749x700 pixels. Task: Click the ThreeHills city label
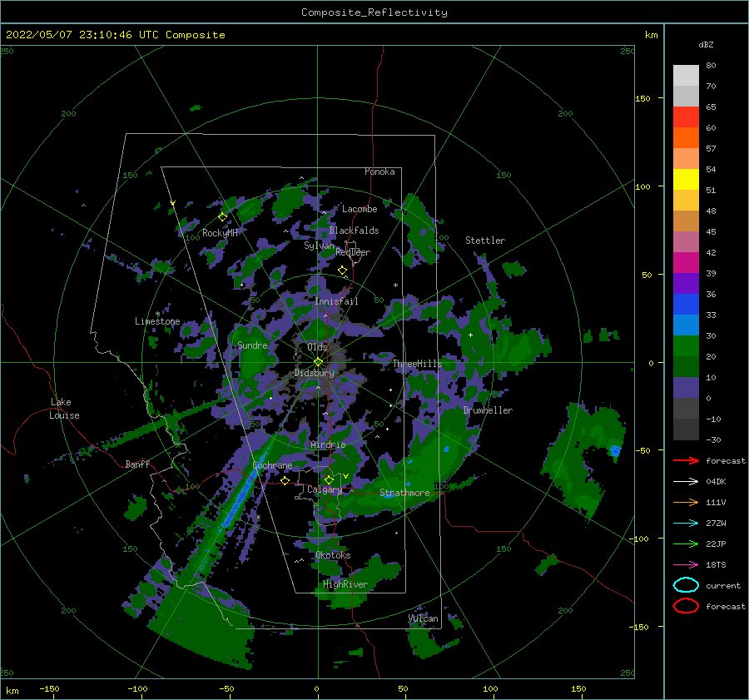click(417, 364)
